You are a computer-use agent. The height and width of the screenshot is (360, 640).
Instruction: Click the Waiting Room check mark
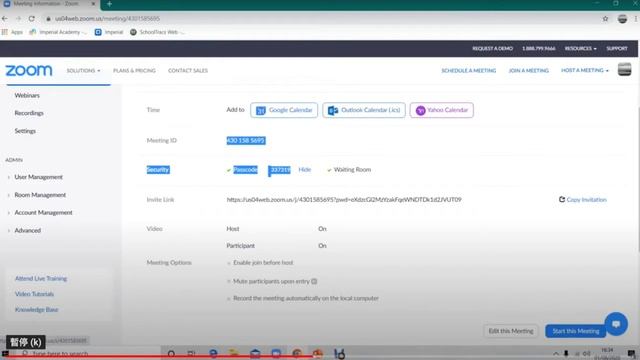point(329,170)
